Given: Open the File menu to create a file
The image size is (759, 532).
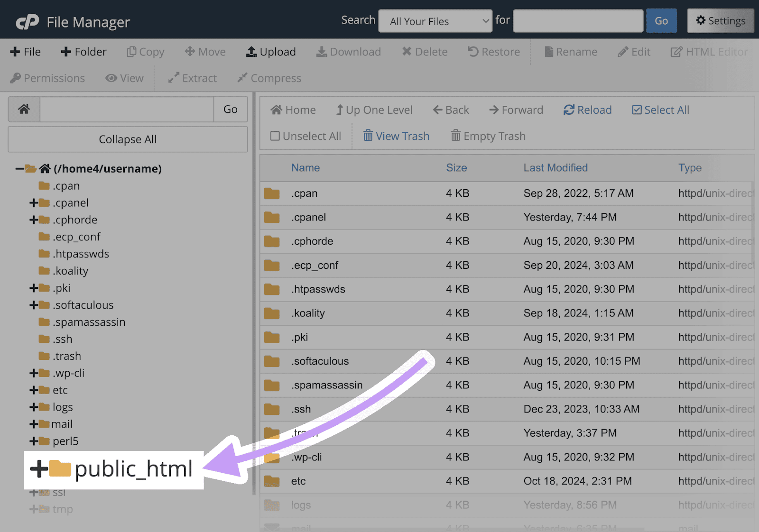Looking at the screenshot, I should (25, 52).
